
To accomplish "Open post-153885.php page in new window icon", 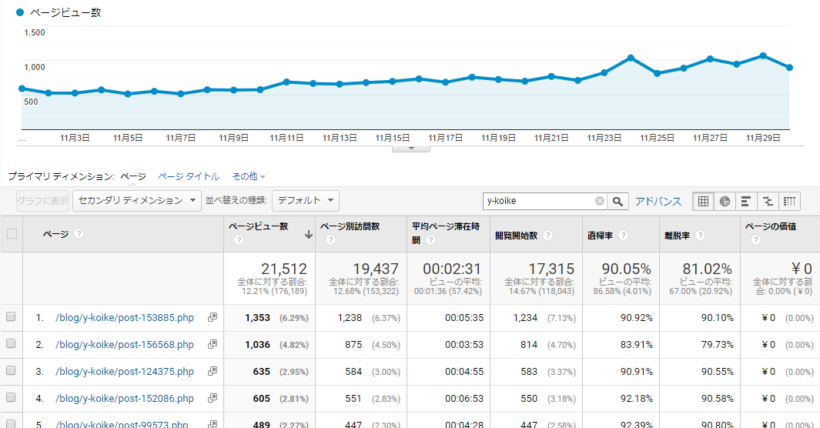I will click(x=212, y=317).
